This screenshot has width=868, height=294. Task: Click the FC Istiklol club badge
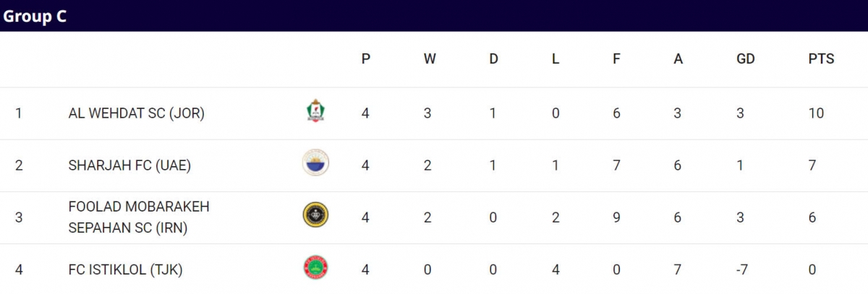point(315,268)
